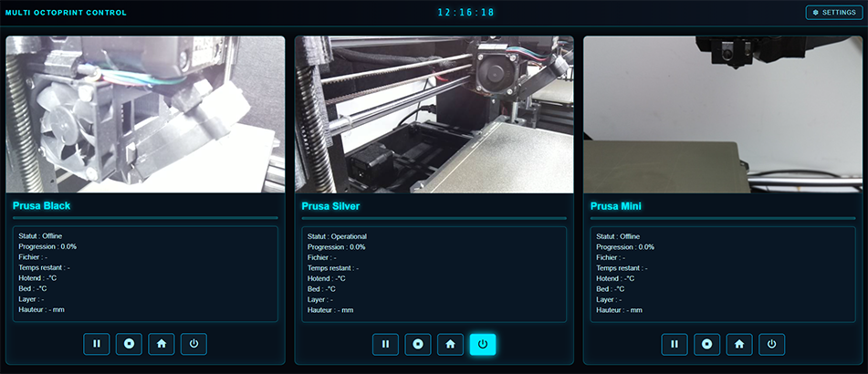Click the Multi Octoprint Control header title
Screen dimensions: 868x374
pos(66,12)
